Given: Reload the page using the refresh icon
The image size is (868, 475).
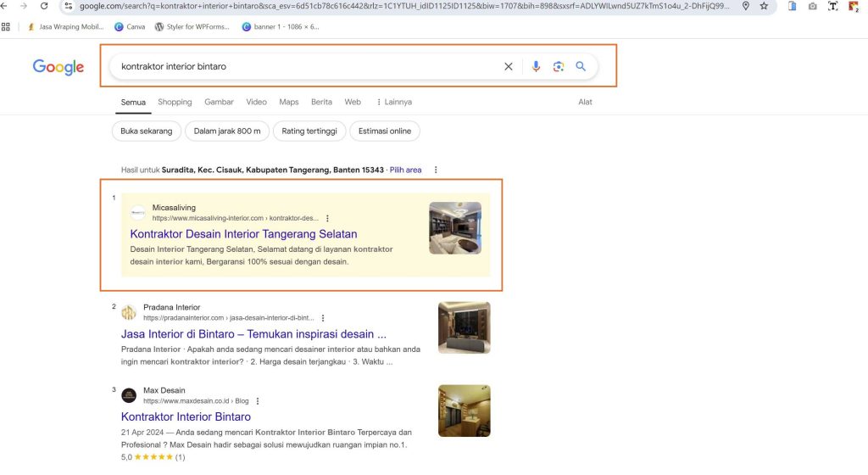Looking at the screenshot, I should pyautogui.click(x=44, y=6).
